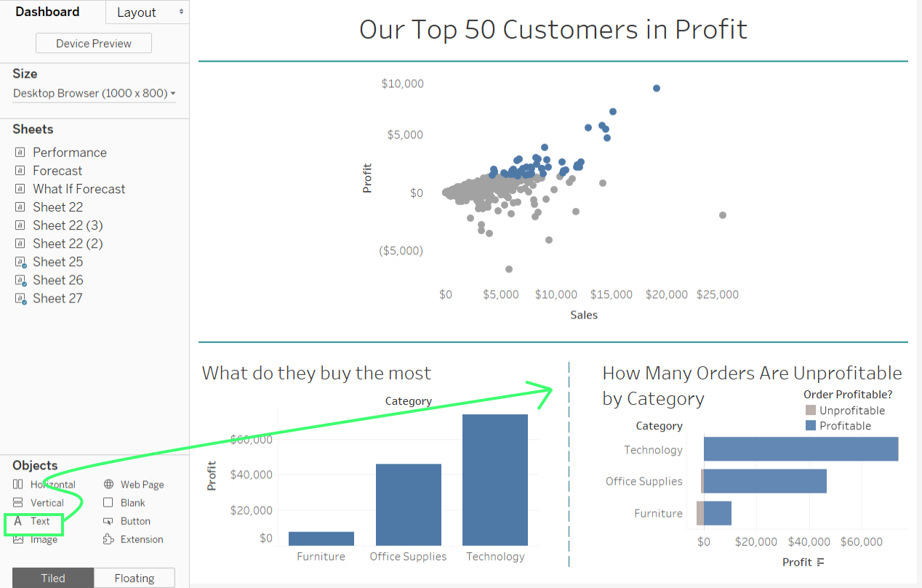Click the highest blue point in the scatter plot
Screen dimensions: 922x588
coord(656,87)
